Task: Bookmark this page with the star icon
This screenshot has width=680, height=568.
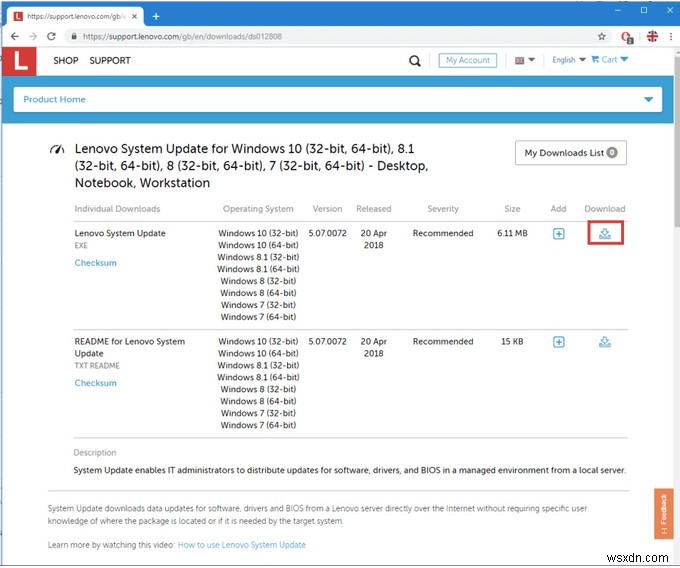Action: (602, 36)
